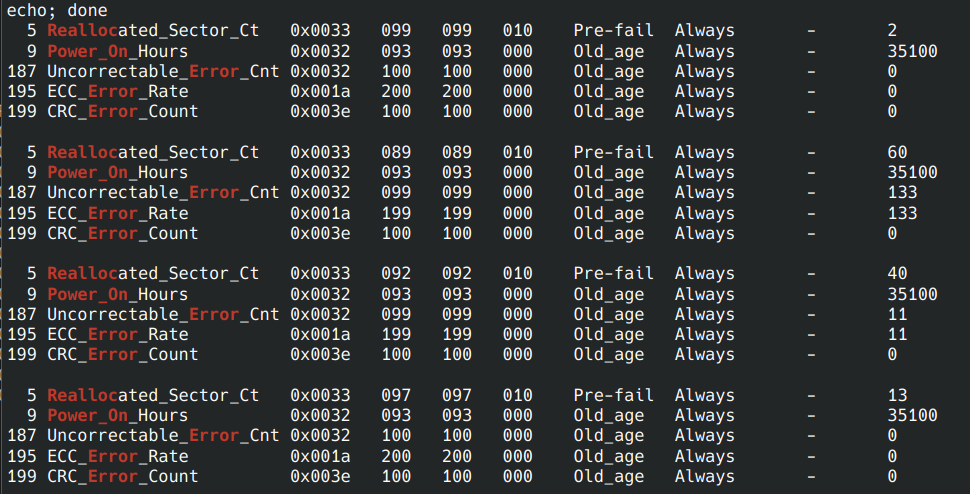Viewport: 970px width, 494px height.
Task: Click the ECC_Error_Rate value 11 in the third block
Action: (x=897, y=334)
